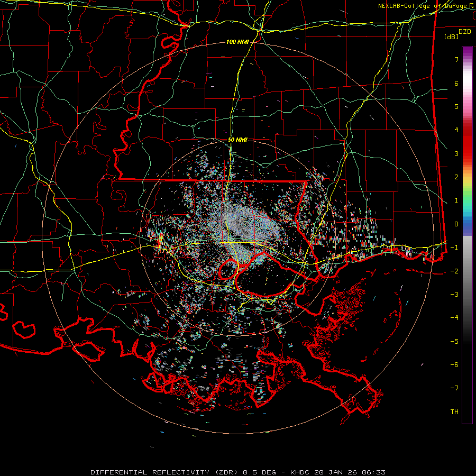Click the red section of the color bar

click(467, 143)
